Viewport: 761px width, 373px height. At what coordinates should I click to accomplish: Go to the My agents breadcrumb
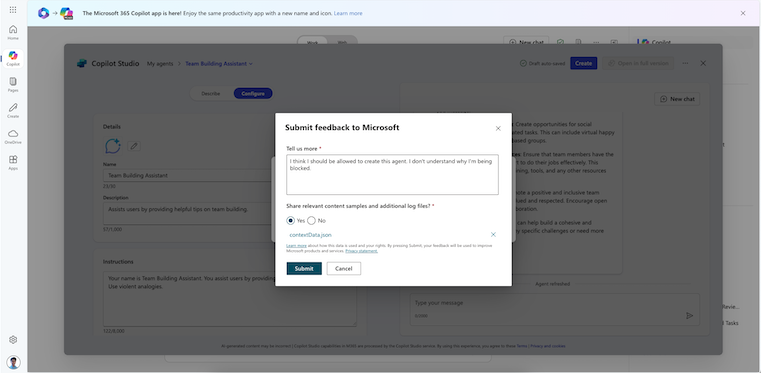pyautogui.click(x=160, y=64)
